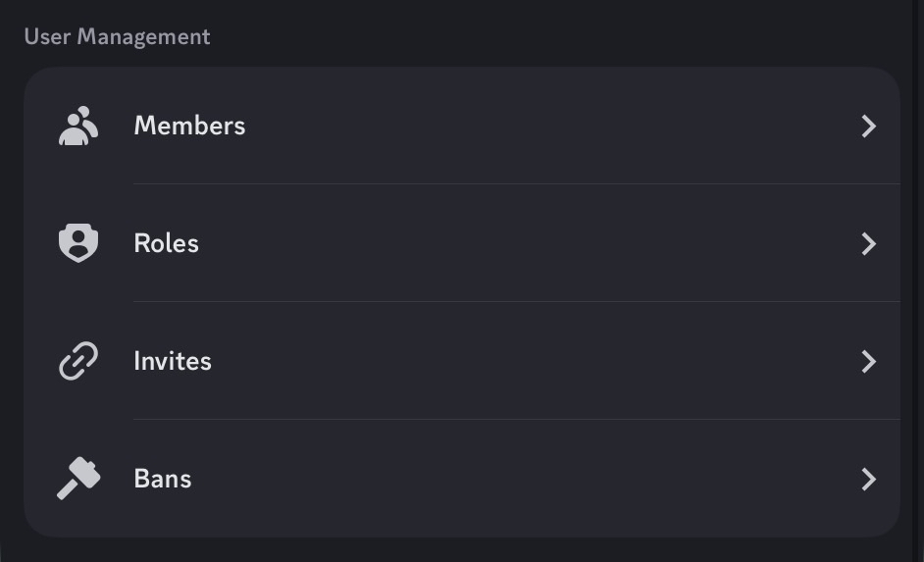Select the Members text label

pyautogui.click(x=189, y=126)
